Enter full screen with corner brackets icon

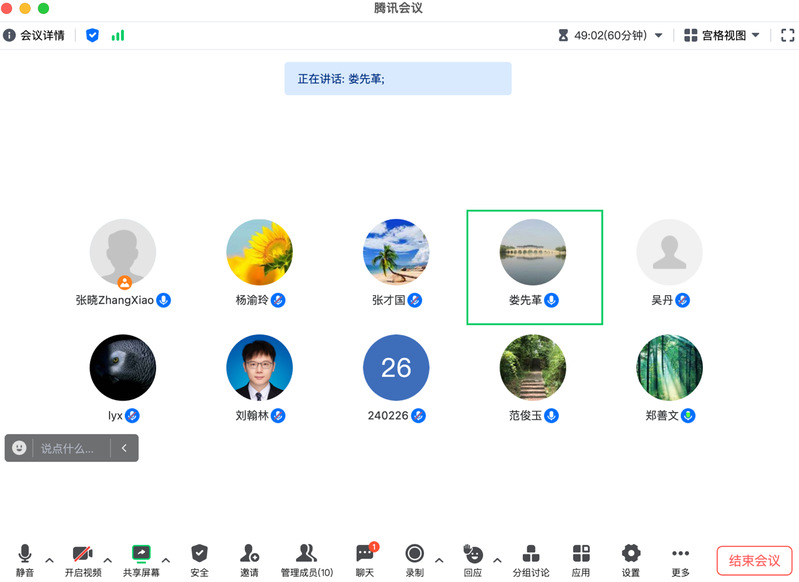(787, 35)
